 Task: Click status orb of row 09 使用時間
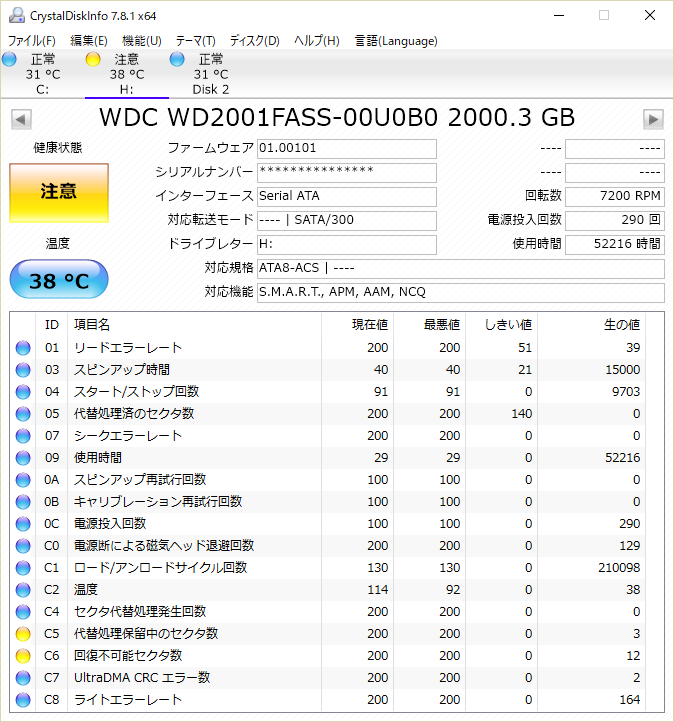(23, 458)
